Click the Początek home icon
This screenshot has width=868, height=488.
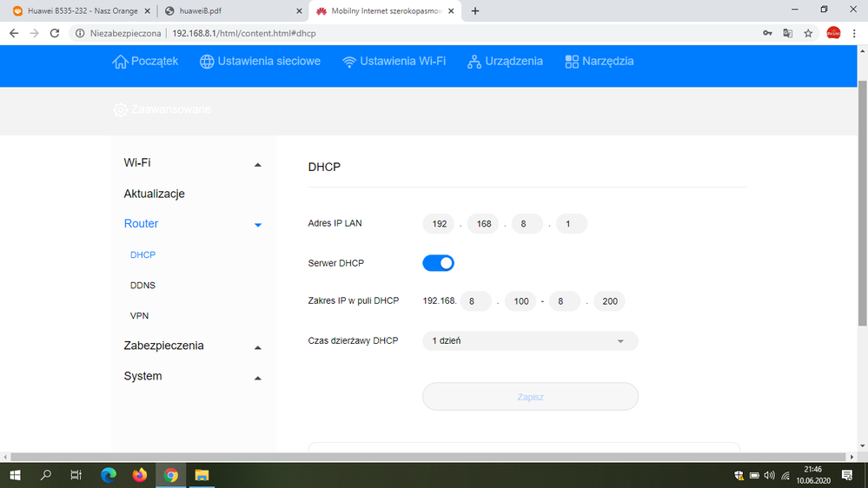pyautogui.click(x=120, y=62)
